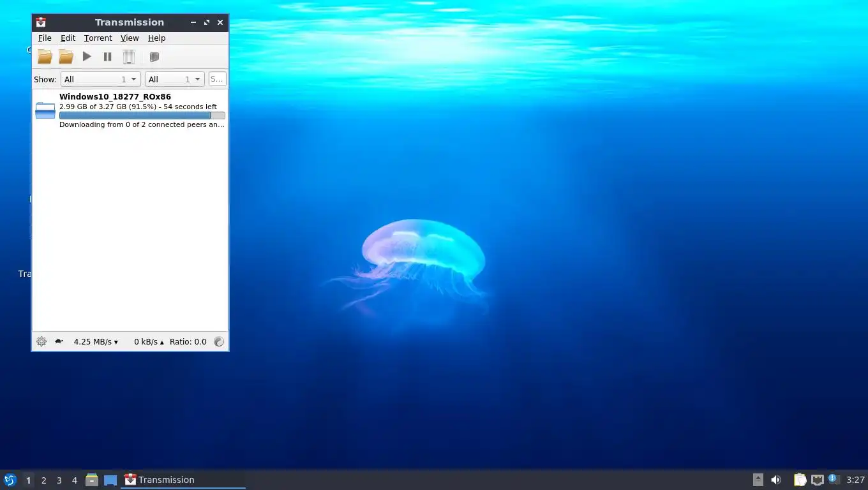
Task: Click the Ratio: 0.0 status text
Action: click(x=188, y=342)
